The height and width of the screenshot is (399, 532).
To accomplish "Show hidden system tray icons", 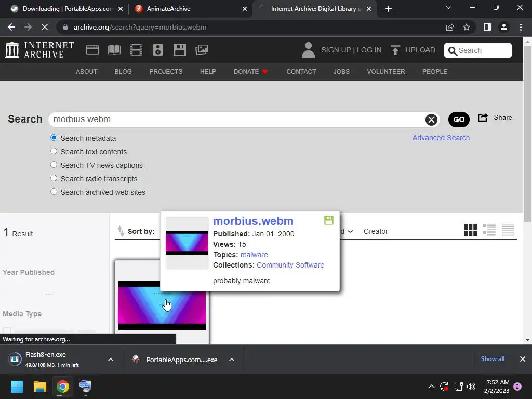I will [x=432, y=387].
